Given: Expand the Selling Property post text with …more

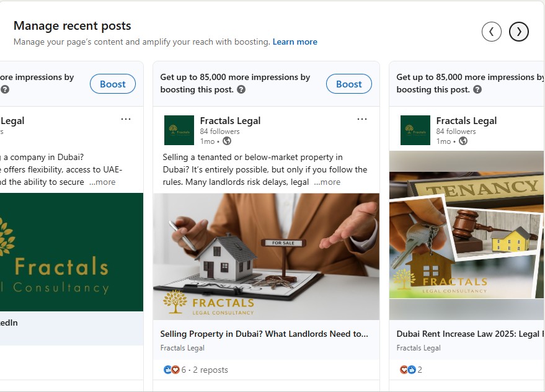Looking at the screenshot, I should 327,182.
